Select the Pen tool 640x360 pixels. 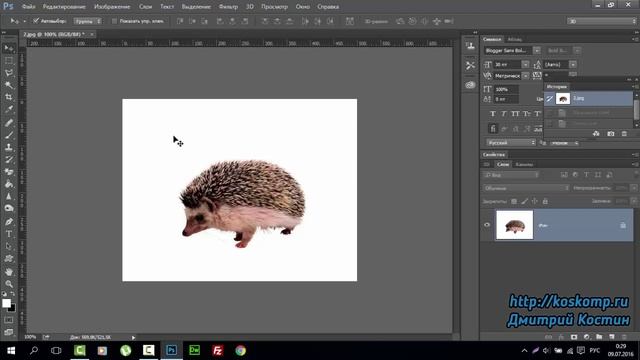(x=9, y=222)
